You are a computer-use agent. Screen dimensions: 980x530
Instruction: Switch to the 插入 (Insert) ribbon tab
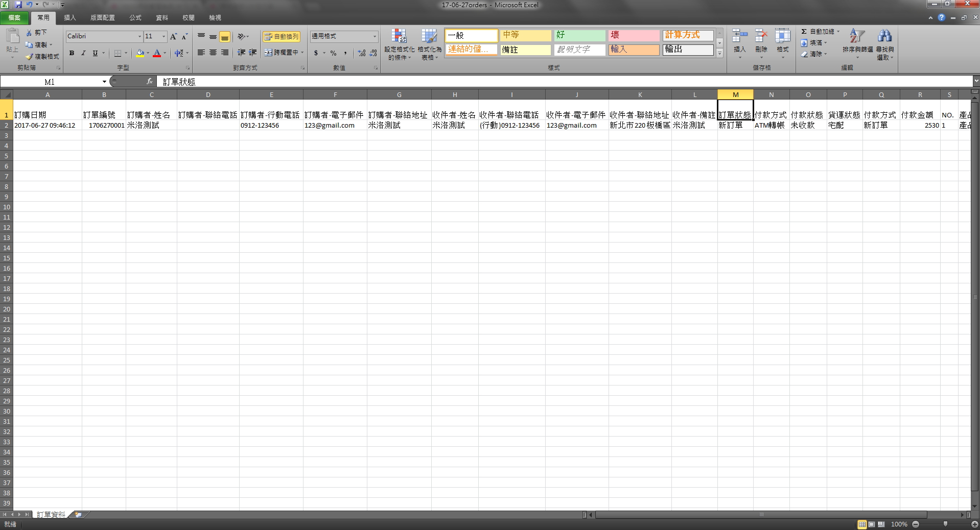(x=70, y=18)
